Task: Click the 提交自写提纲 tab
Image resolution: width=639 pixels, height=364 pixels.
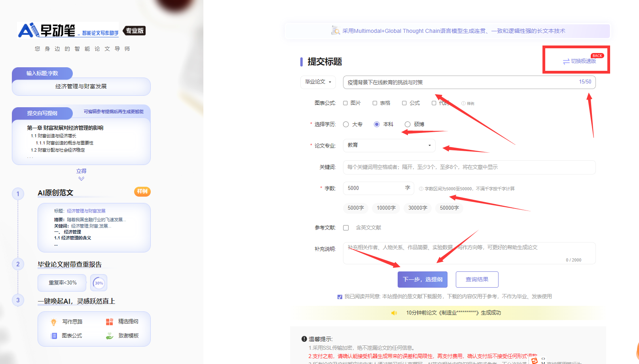Action: tap(42, 113)
